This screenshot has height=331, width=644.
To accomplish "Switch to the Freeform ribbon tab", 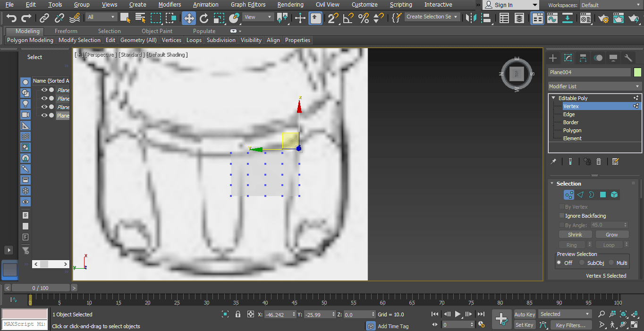I will pyautogui.click(x=66, y=31).
